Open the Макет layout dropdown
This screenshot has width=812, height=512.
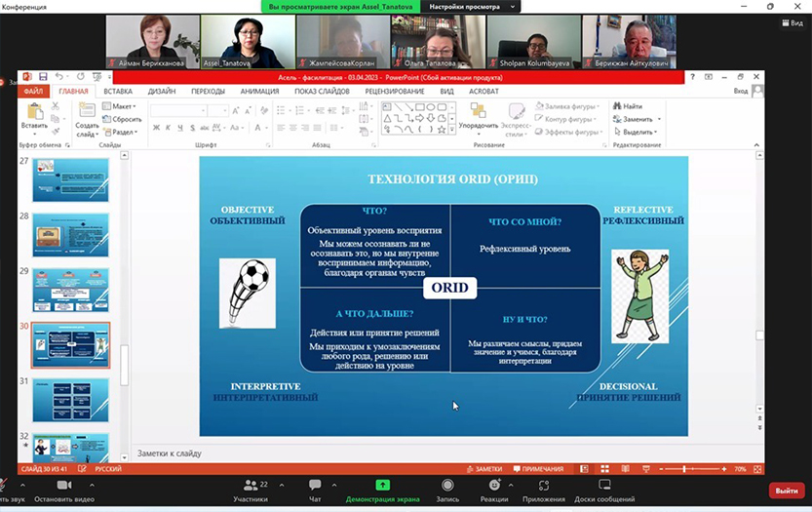pos(123,106)
